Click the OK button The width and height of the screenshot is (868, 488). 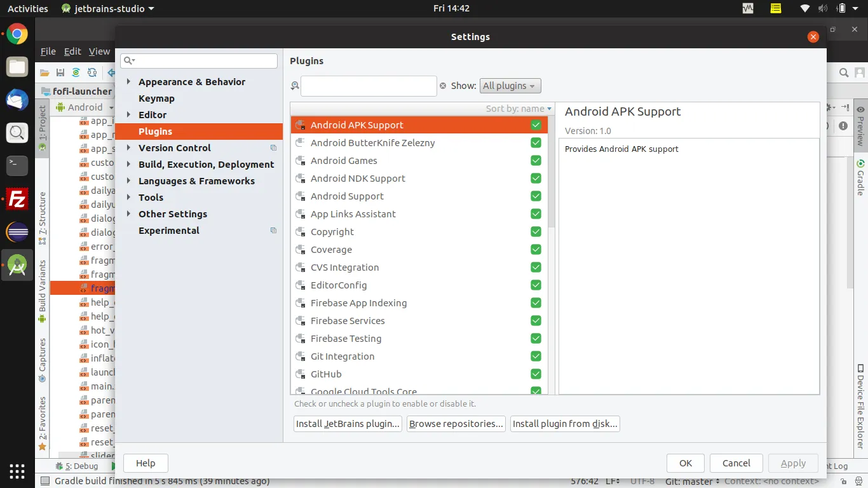pyautogui.click(x=686, y=463)
